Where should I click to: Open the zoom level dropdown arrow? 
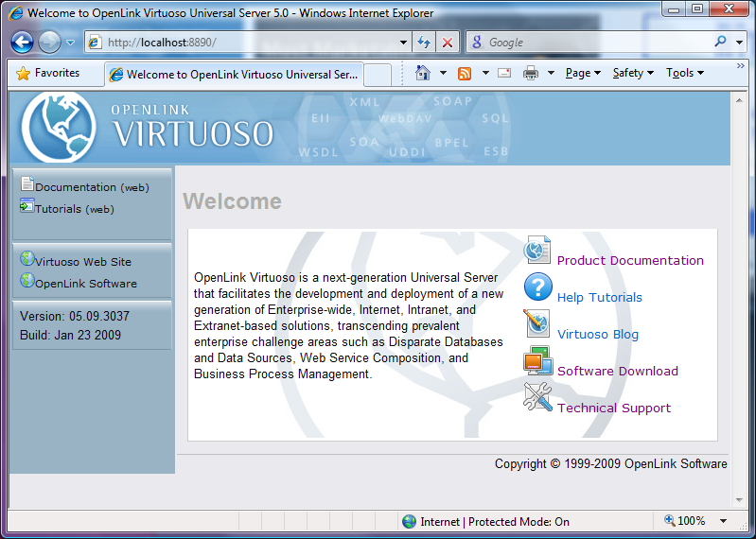coord(723,521)
